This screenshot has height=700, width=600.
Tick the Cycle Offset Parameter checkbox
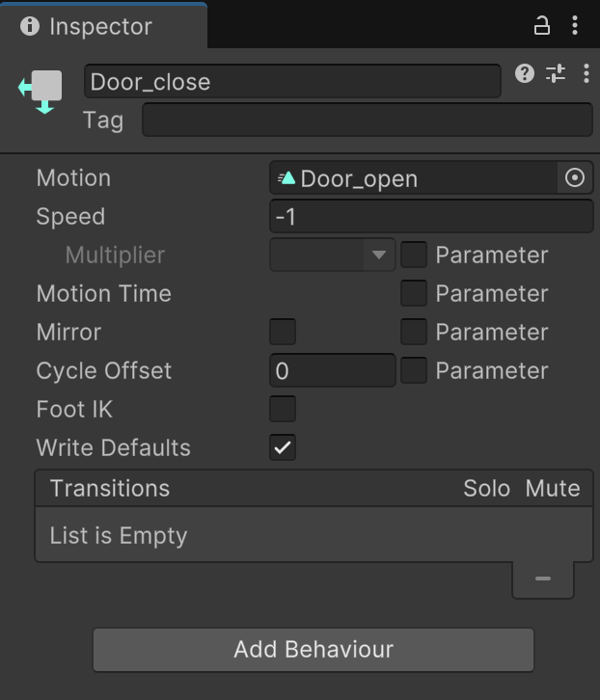(414, 371)
